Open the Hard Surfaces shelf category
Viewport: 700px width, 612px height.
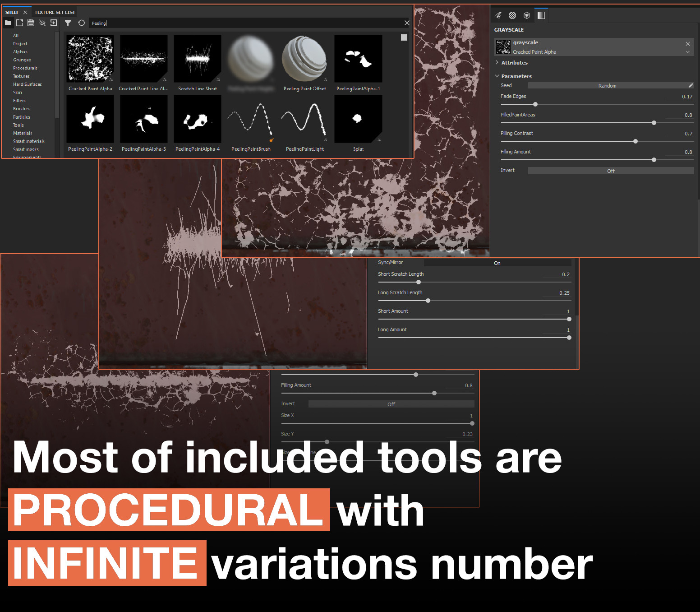coord(28,84)
